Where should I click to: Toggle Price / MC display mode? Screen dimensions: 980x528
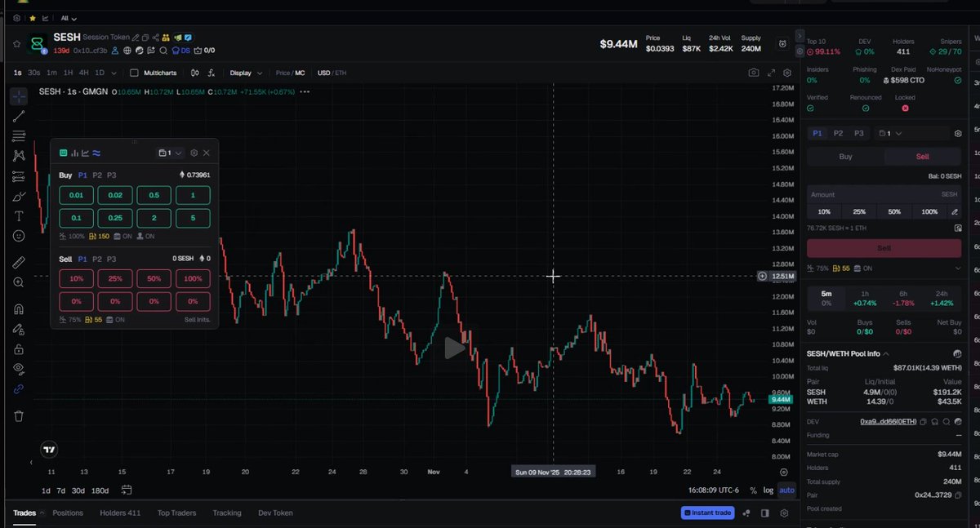(x=290, y=73)
